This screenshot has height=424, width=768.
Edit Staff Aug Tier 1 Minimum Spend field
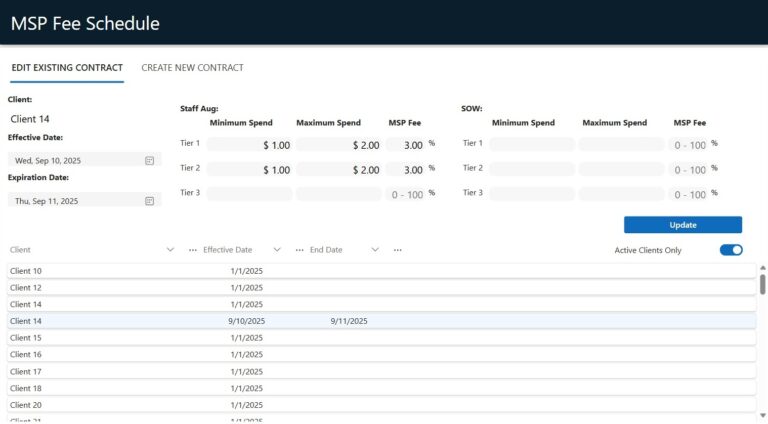(249, 145)
